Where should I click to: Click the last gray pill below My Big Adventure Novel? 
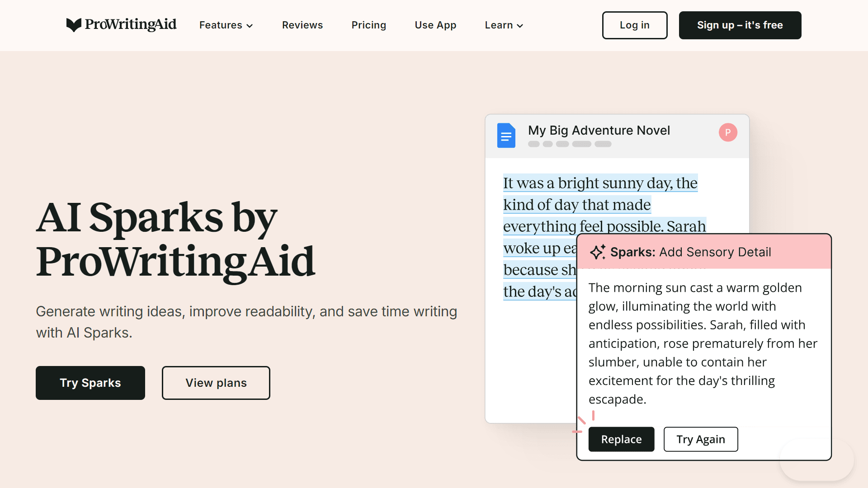click(603, 144)
